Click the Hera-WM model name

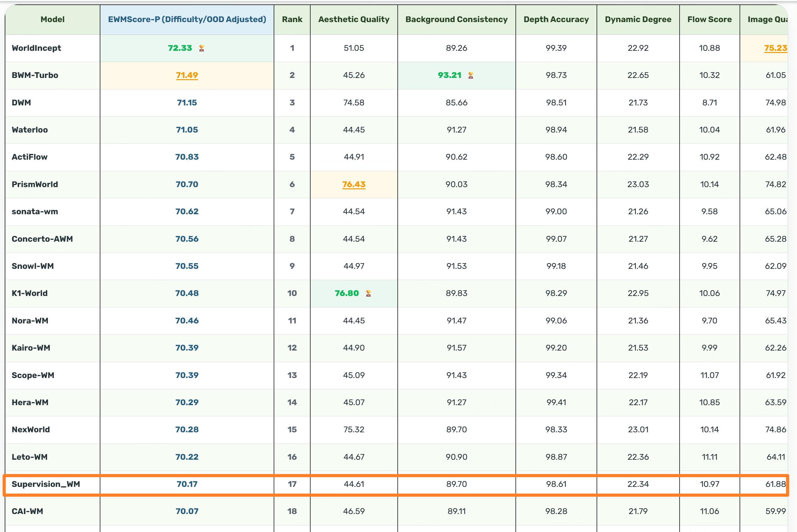pos(30,403)
